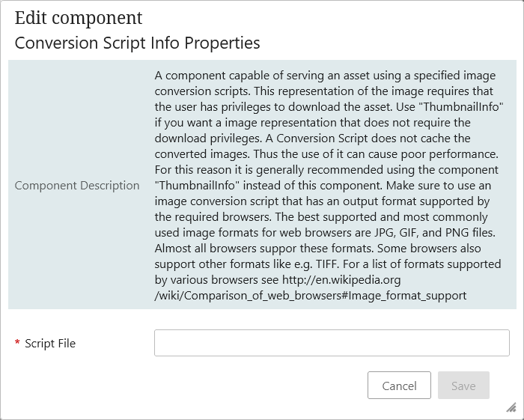Screen dimensions: 524x420
Task: Click the Edit component dialog title
Action: pos(79,18)
